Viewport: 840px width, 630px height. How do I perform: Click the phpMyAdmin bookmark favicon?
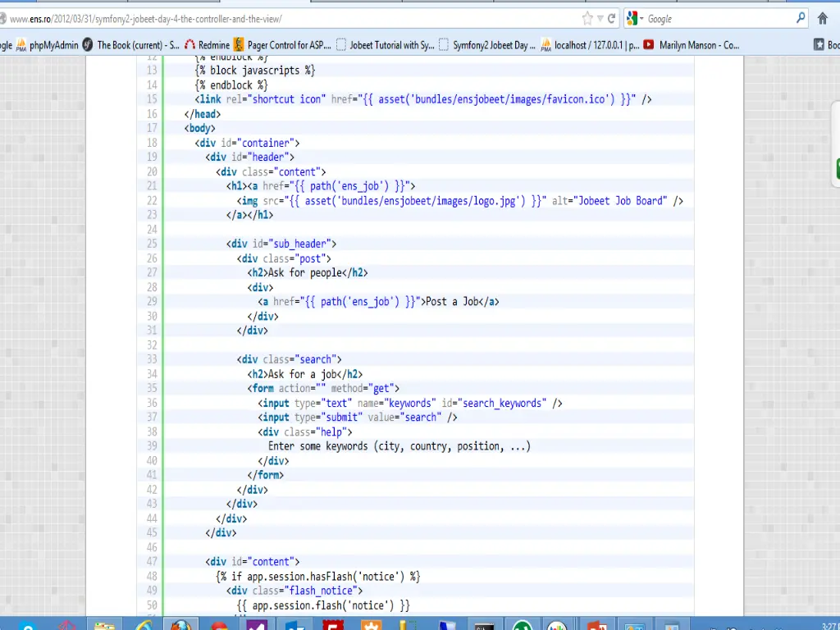coord(21,45)
